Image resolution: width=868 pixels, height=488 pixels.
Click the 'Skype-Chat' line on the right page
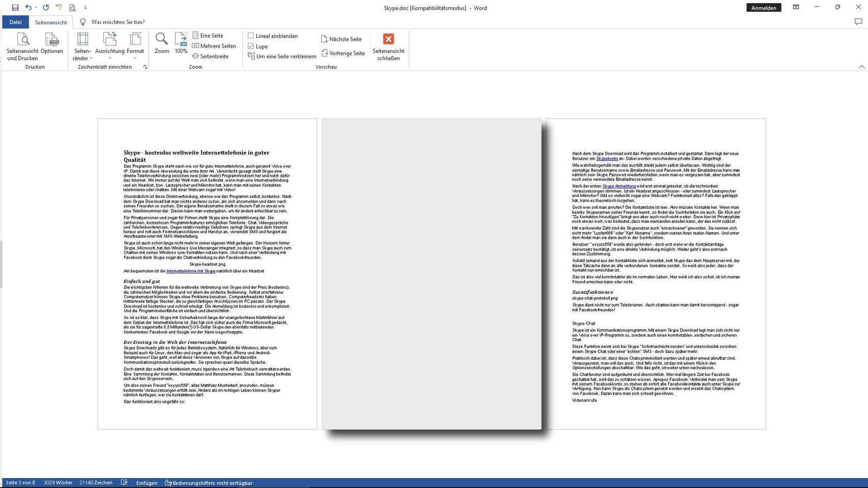pyautogui.click(x=583, y=324)
